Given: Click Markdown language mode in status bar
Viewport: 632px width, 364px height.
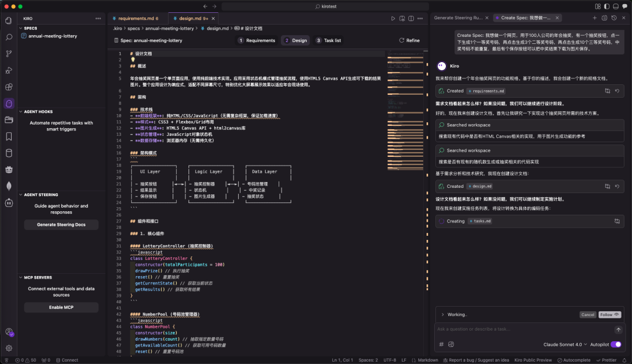Looking at the screenshot, I should 428,360.
